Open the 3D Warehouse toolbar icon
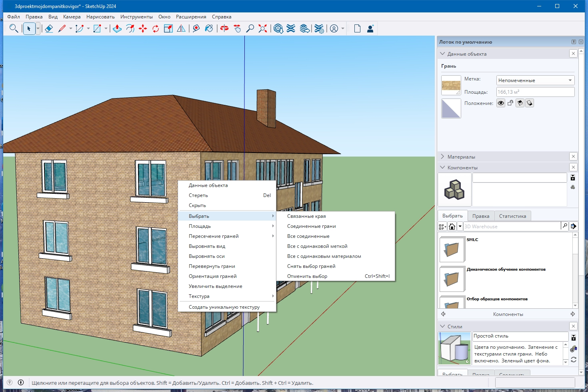Screen dimensions: 588x392 tap(278, 28)
